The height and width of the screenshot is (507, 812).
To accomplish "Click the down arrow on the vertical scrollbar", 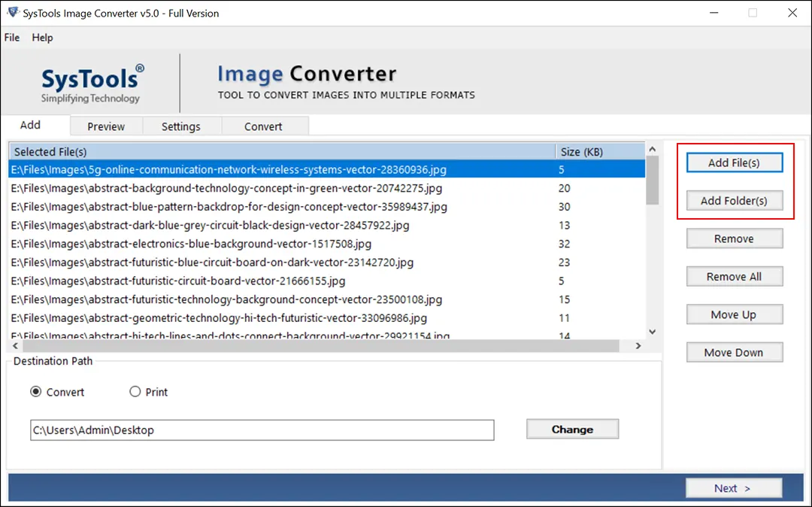I will tap(652, 331).
